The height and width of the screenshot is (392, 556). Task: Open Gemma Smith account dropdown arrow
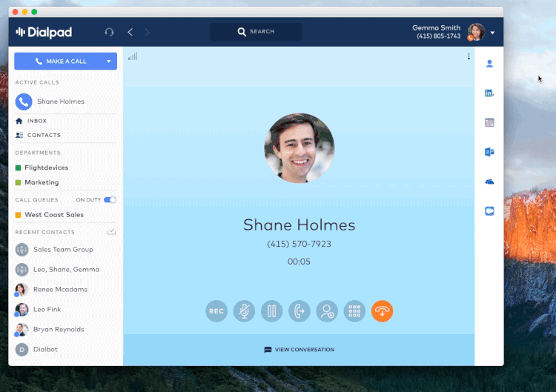(492, 33)
